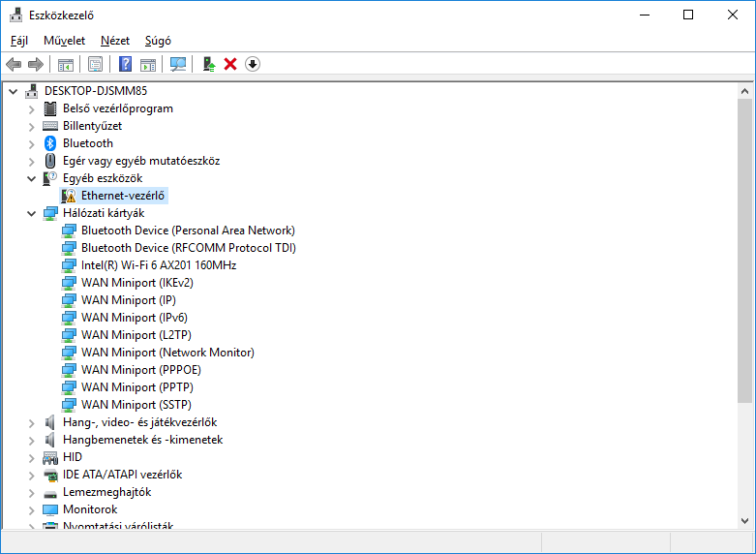The height and width of the screenshot is (554, 756).
Task: Click the Bluetooth category icon
Action: 50,143
